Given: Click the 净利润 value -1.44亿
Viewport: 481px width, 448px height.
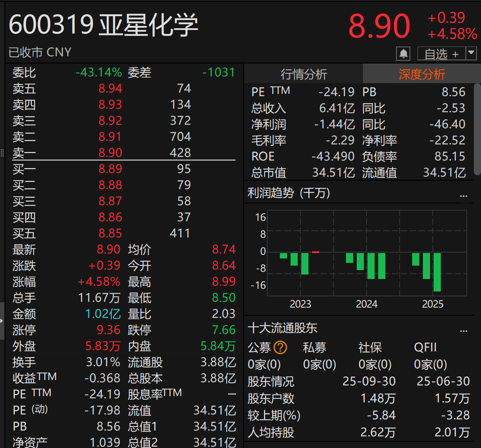Looking at the screenshot, I should (334, 124).
